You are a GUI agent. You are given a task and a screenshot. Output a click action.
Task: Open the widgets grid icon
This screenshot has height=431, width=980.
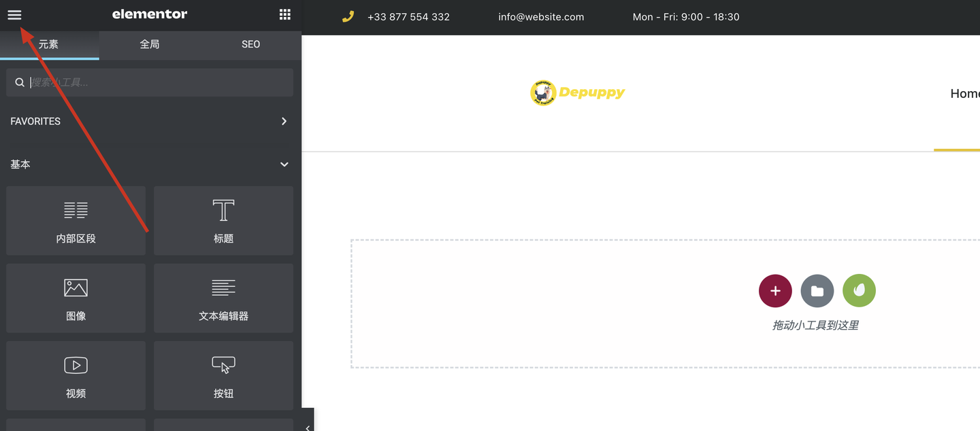coord(285,15)
